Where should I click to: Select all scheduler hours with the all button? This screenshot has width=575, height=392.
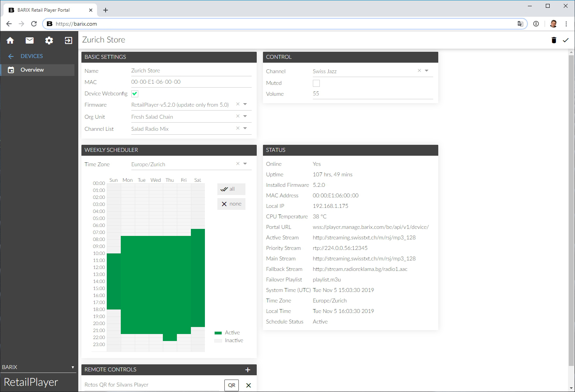[x=231, y=189]
